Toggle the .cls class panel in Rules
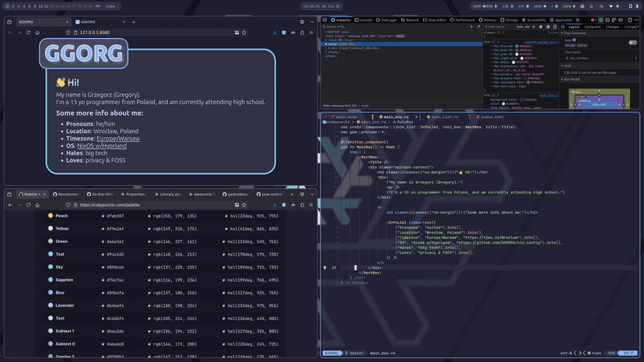Image resolution: width=644 pixels, height=362 pixels. point(528,26)
